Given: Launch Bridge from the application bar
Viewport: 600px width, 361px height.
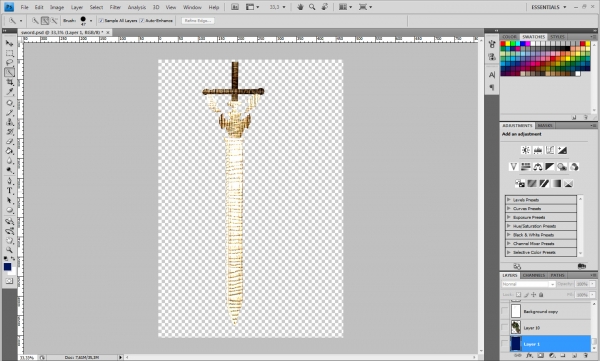Looking at the screenshot, I should [235, 7].
